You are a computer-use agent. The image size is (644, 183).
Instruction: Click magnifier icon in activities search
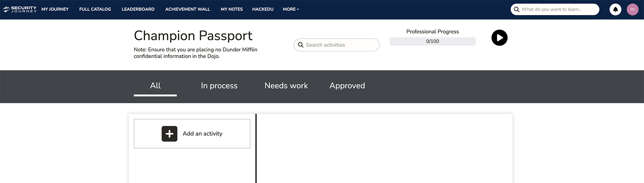pos(300,45)
